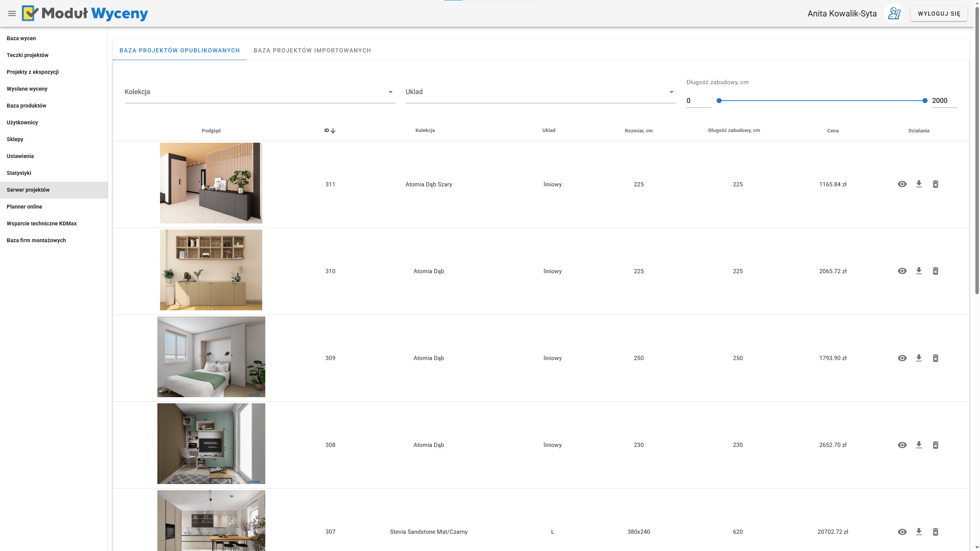Click the user profile avatar icon
Image resolution: width=980 pixels, height=551 pixels.
[x=894, y=13]
